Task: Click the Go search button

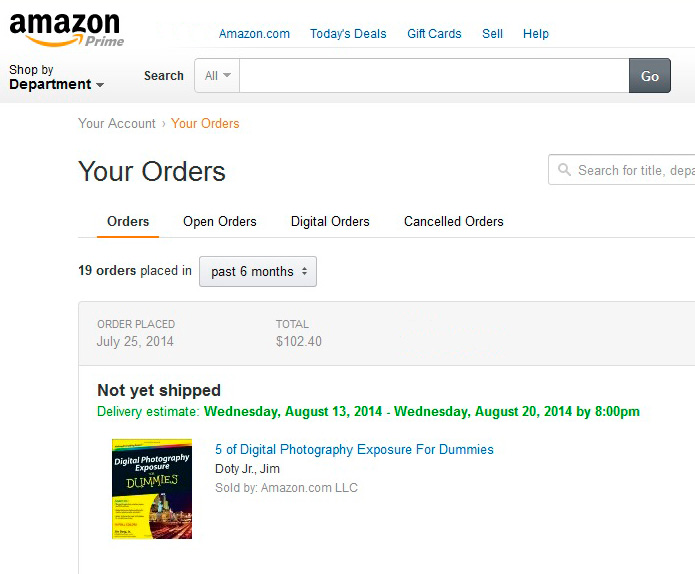Action: [649, 76]
